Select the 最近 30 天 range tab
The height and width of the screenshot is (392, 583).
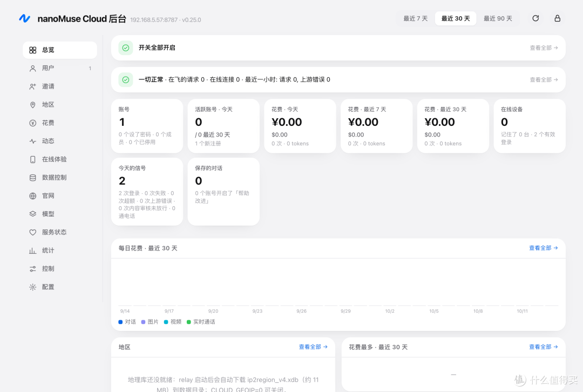point(456,18)
